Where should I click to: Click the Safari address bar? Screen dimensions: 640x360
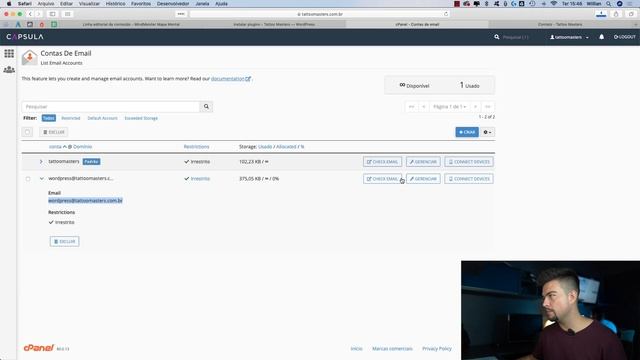(x=320, y=14)
